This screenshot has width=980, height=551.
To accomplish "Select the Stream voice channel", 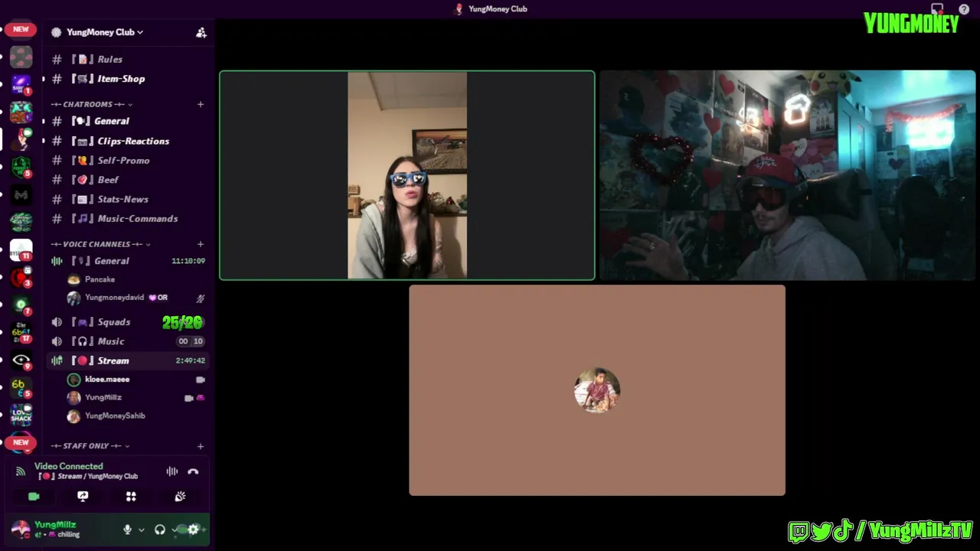I will [126, 360].
